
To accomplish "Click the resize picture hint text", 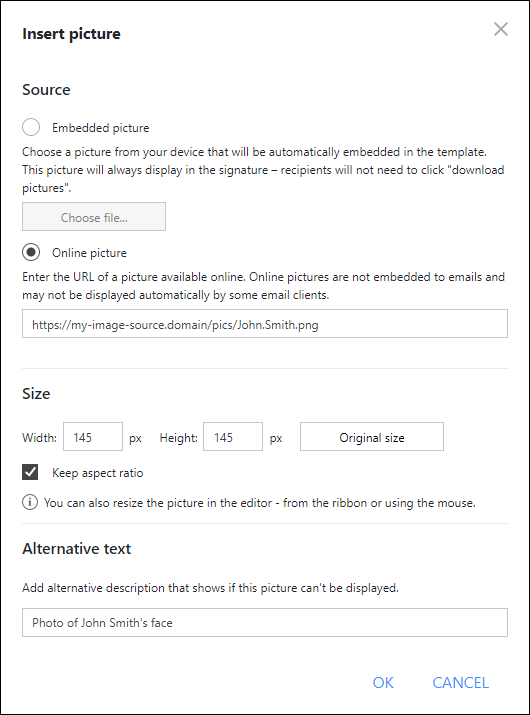I will pyautogui.click(x=260, y=503).
